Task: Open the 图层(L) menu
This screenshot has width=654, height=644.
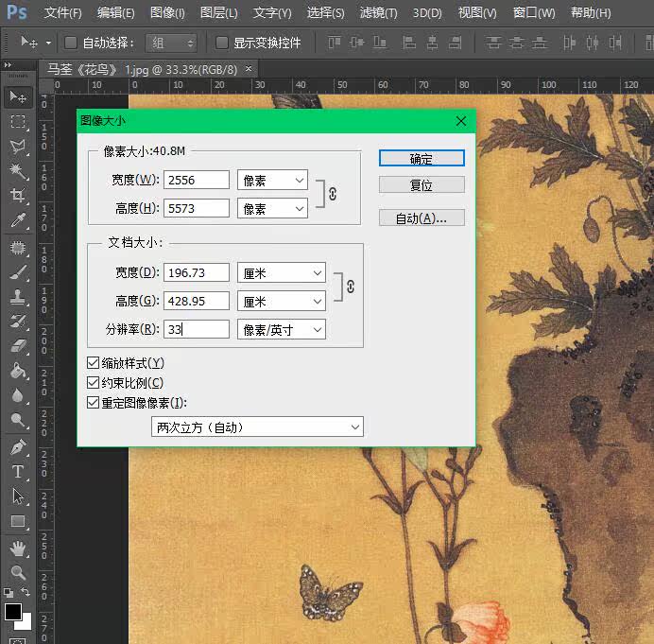Action: pyautogui.click(x=218, y=13)
